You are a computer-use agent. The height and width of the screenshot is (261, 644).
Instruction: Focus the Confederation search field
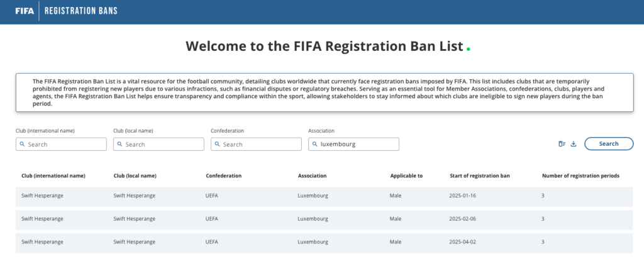coord(257,144)
